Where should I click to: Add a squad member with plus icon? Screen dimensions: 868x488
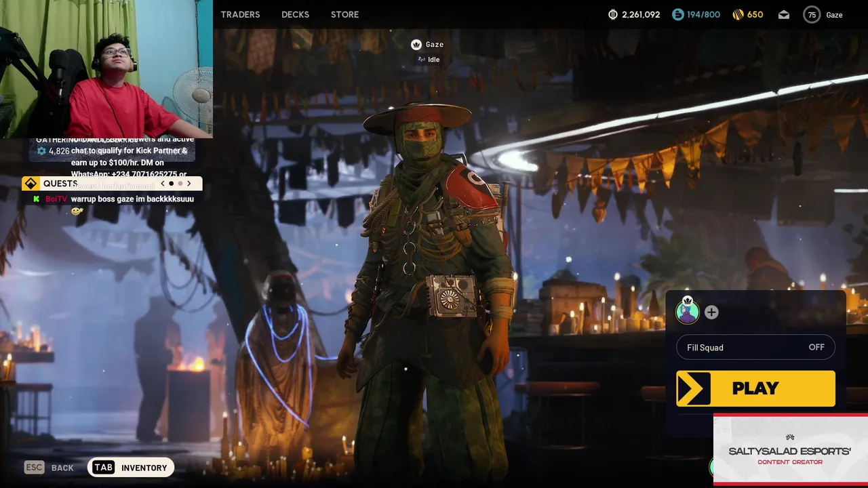[x=711, y=312]
